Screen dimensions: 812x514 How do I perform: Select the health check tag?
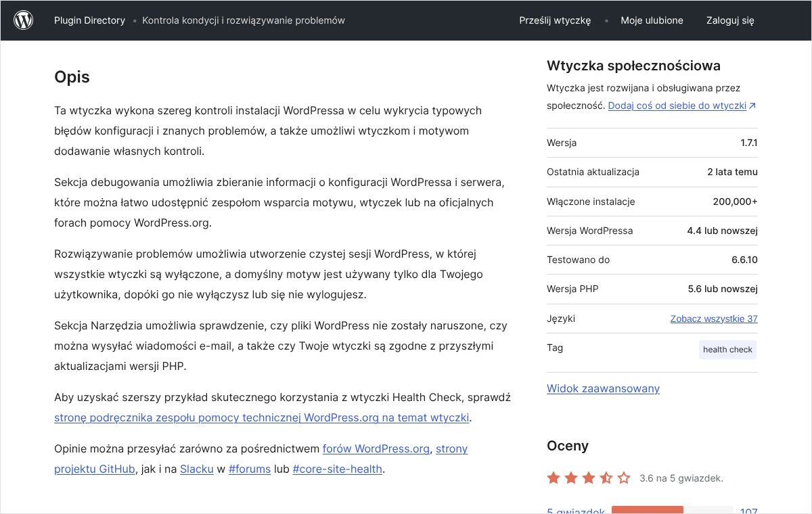pos(727,350)
